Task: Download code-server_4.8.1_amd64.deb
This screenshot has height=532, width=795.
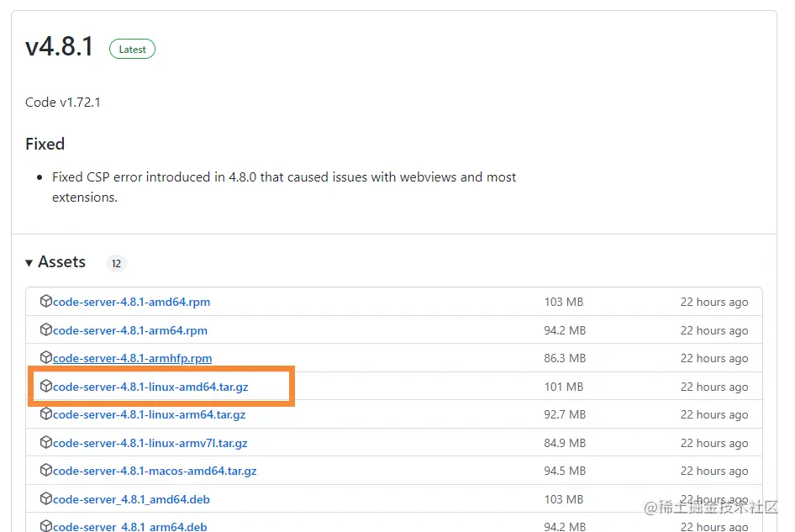Action: tap(131, 499)
